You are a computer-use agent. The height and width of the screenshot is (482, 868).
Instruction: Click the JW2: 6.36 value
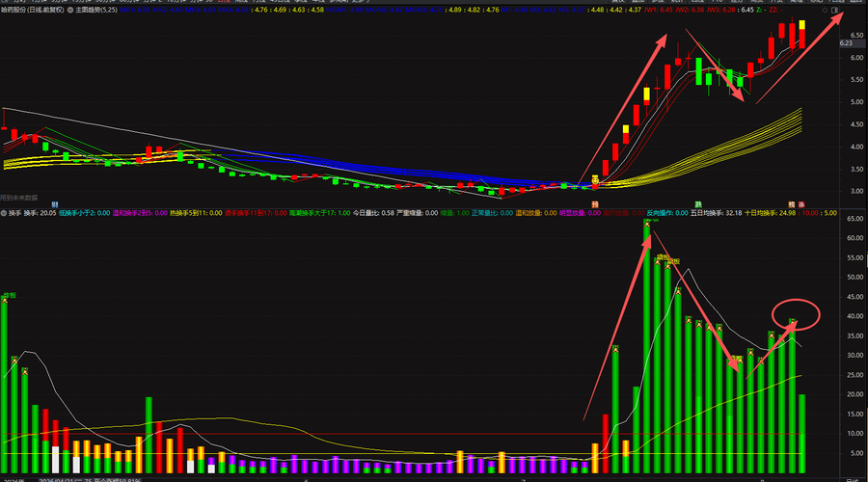tap(690, 10)
